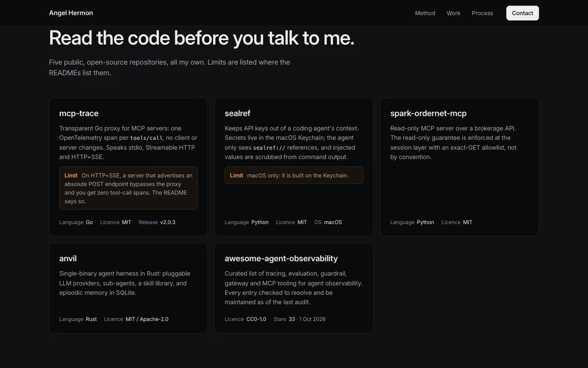Click the "tools/call" code snippet
588x368 pixels.
tap(146, 138)
